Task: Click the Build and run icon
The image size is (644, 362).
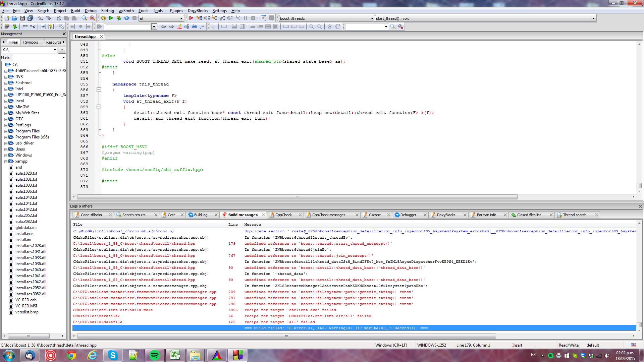Action: point(119,18)
